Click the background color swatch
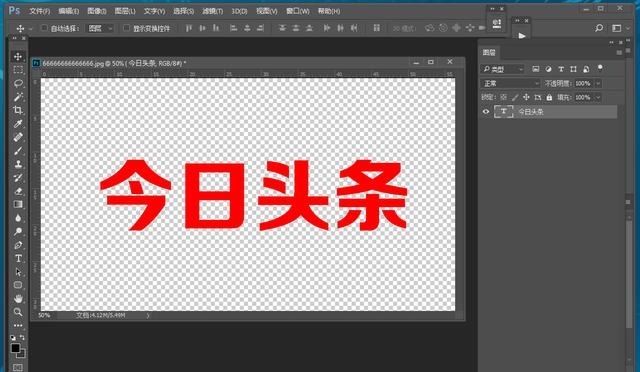The height and width of the screenshot is (372, 640). 22,354
